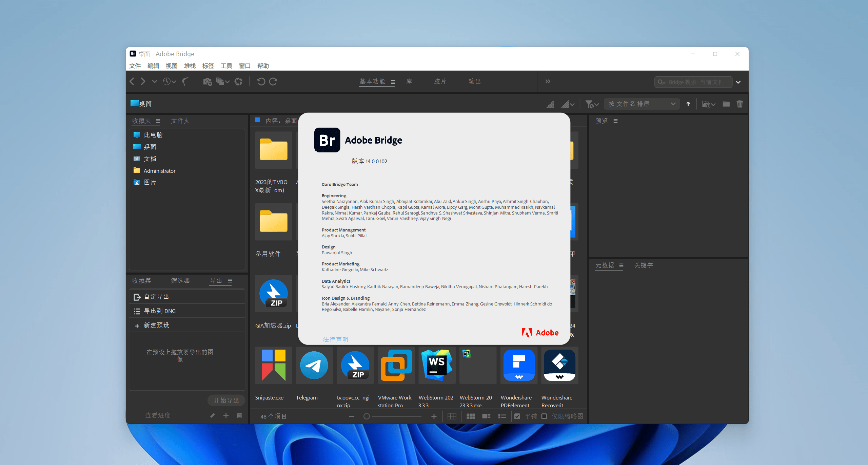This screenshot has width=868, height=465.
Task: Open the 按文件名排序 sort dropdown
Action: click(642, 104)
